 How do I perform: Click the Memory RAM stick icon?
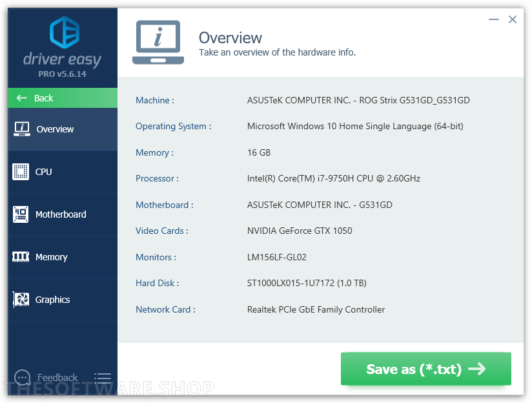tap(21, 257)
